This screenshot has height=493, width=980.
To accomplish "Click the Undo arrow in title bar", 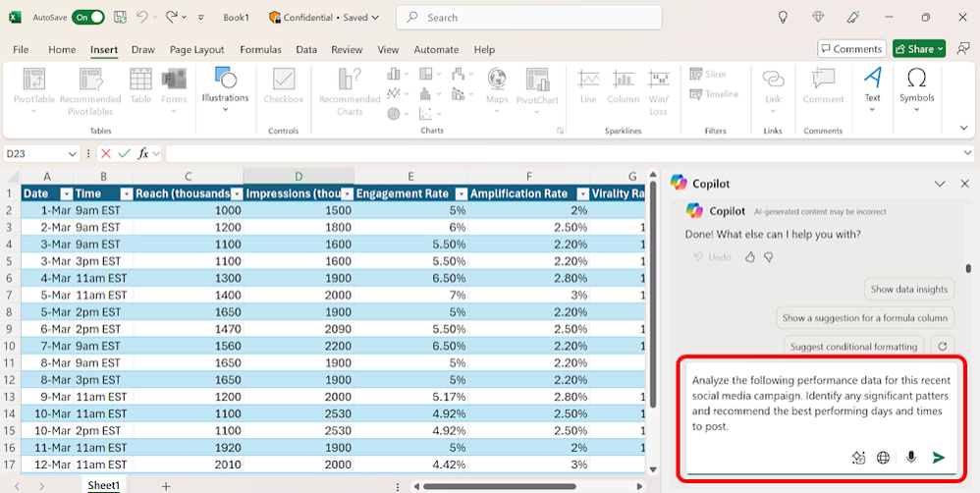I will point(141,18).
